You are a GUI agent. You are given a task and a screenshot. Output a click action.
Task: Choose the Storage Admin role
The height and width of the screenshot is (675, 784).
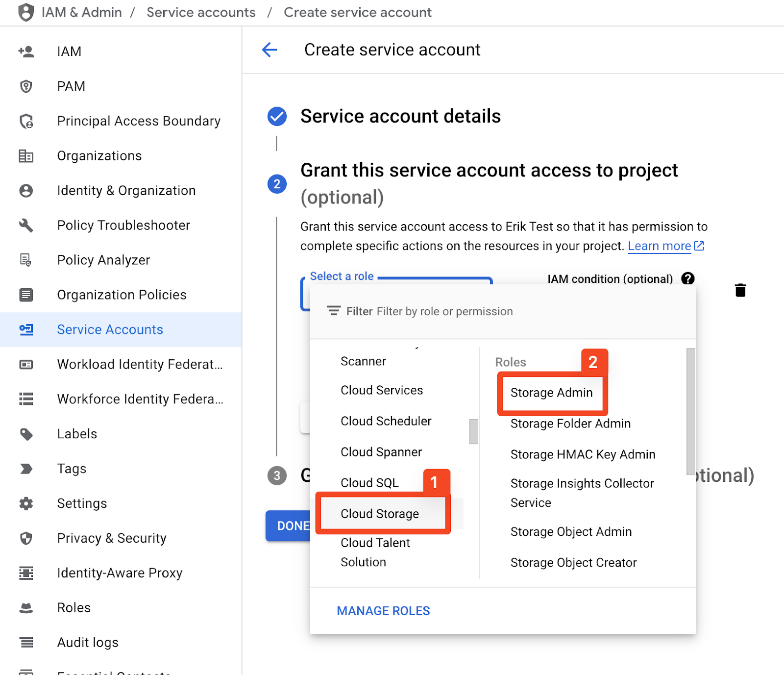552,393
